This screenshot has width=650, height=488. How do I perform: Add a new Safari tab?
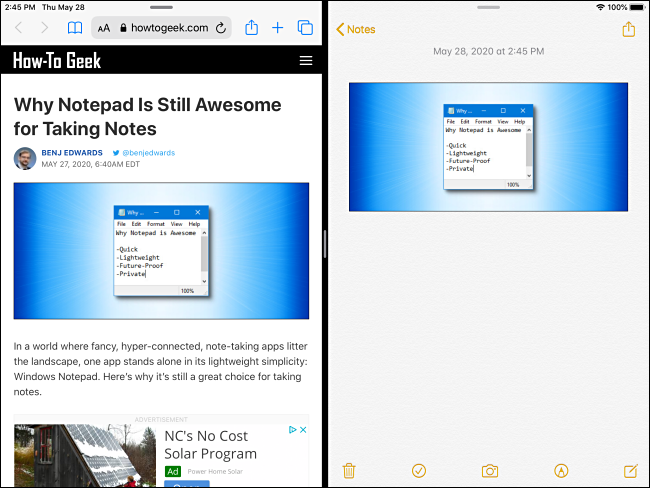pos(277,28)
